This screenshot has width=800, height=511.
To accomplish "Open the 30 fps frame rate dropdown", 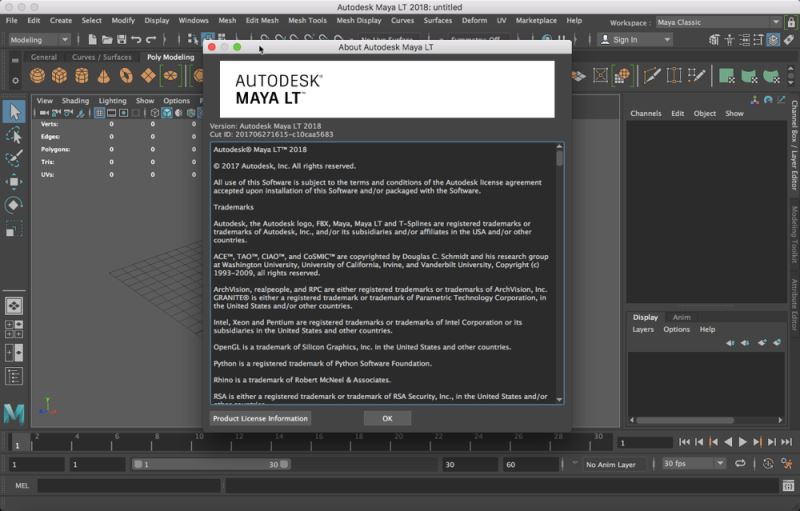I will [x=693, y=464].
